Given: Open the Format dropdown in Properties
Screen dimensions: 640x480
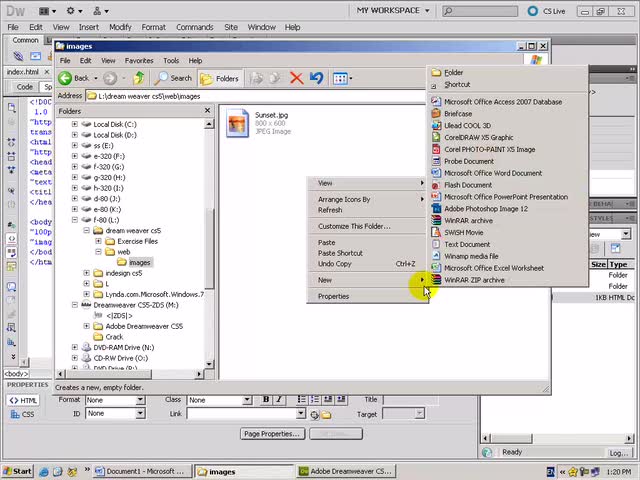Looking at the screenshot, I should point(140,400).
